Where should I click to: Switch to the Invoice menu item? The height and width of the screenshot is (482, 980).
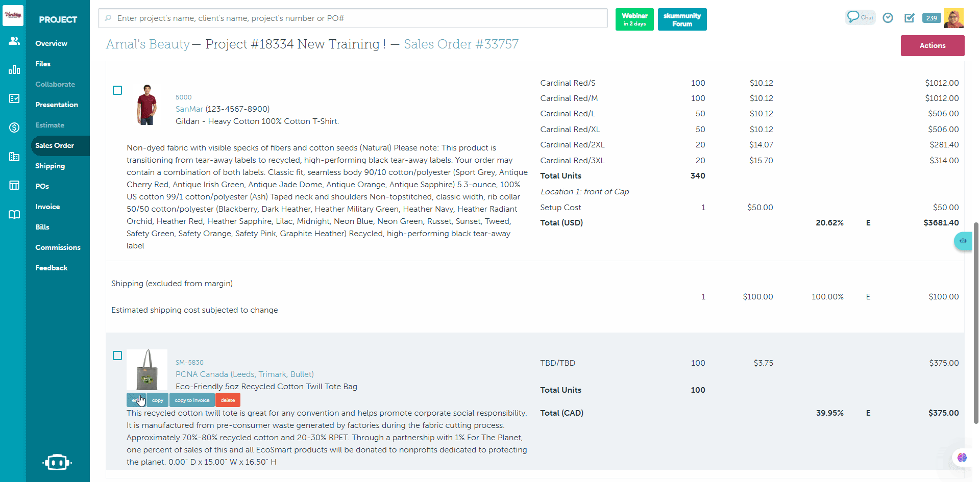pyautogui.click(x=47, y=207)
